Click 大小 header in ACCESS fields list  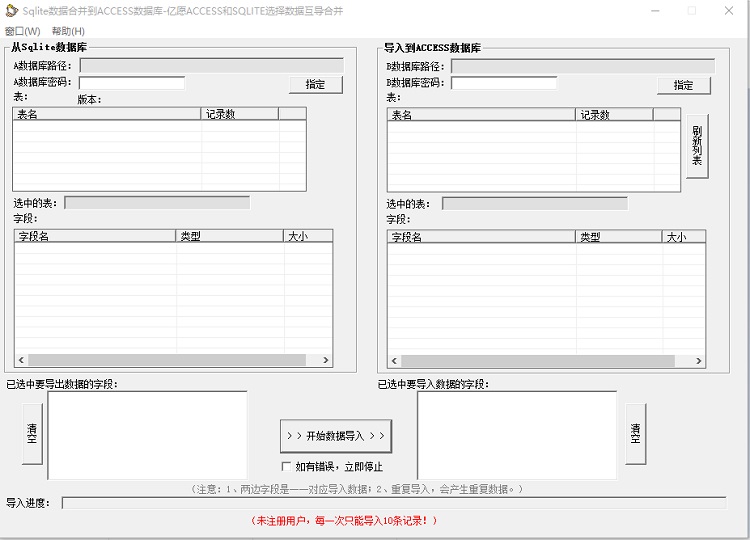click(684, 237)
